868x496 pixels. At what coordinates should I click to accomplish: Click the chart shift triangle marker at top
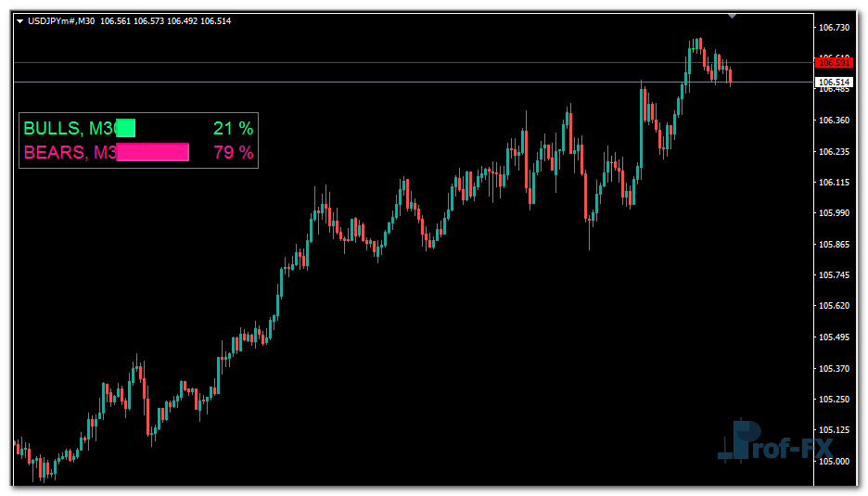733,15
